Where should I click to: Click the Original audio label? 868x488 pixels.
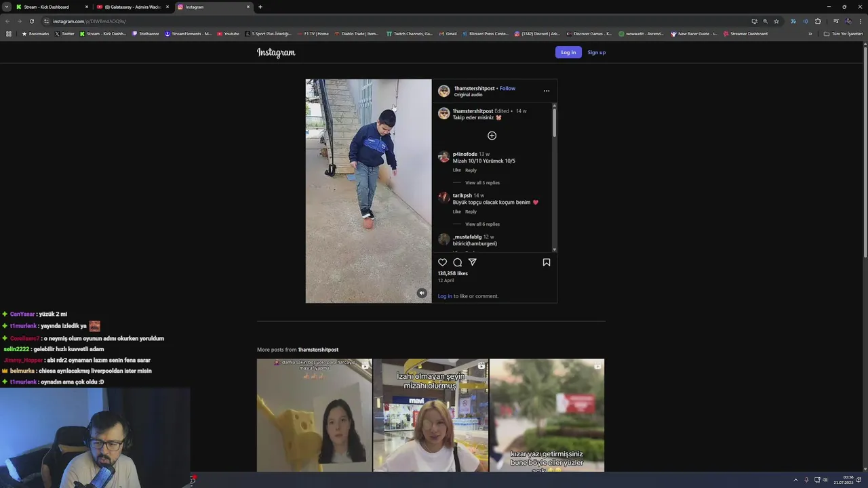tap(469, 95)
